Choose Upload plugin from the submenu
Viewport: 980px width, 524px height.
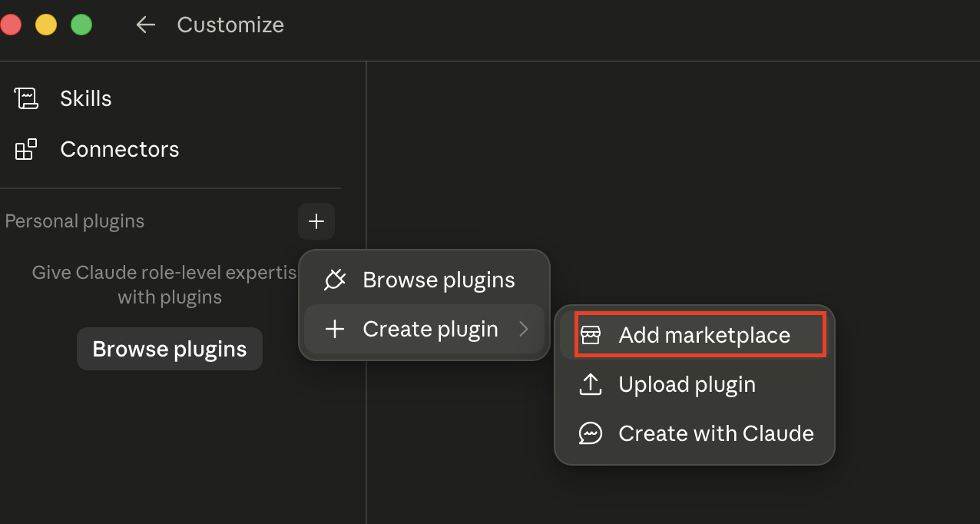coord(694,384)
